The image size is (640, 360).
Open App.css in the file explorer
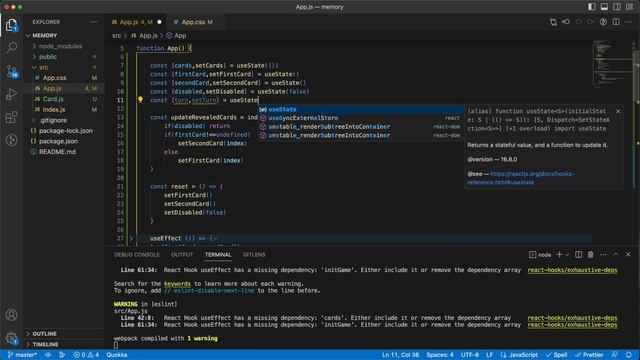point(55,78)
